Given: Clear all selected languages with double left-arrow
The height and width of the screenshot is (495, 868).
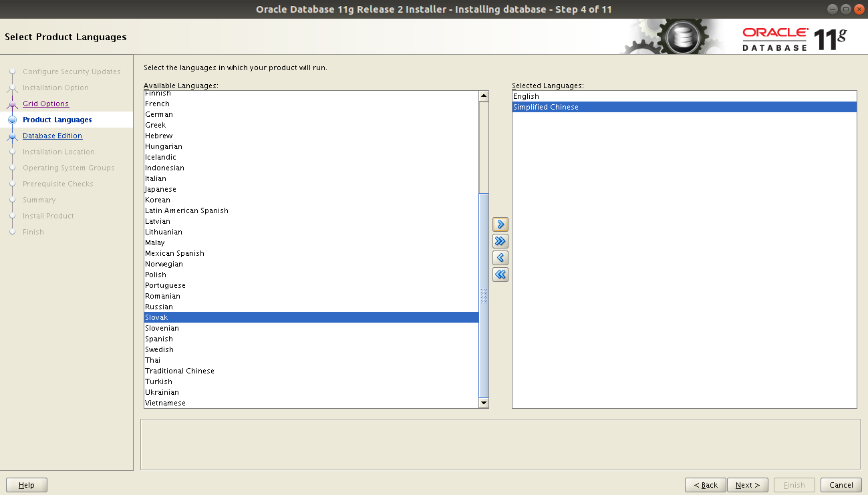Looking at the screenshot, I should pos(500,275).
